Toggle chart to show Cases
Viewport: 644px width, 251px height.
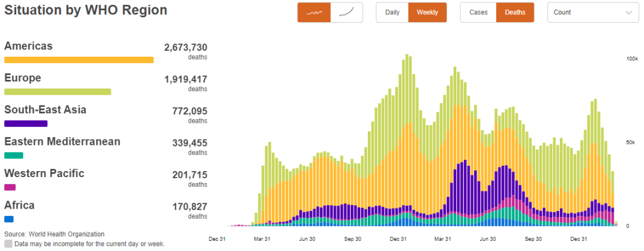[x=478, y=13]
